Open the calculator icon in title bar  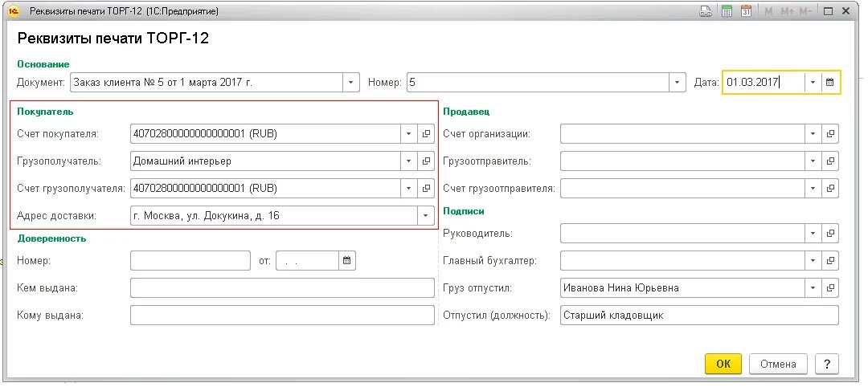(x=727, y=11)
